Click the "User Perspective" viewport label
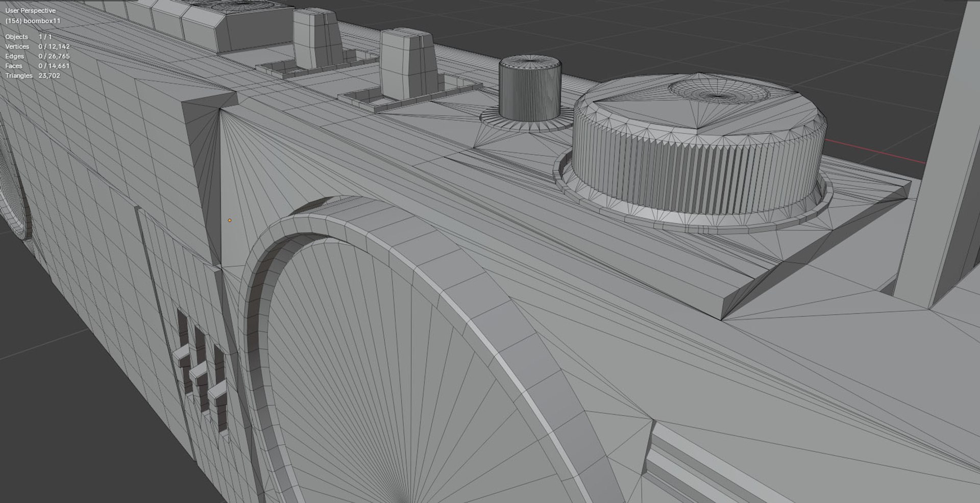Image resolution: width=980 pixels, height=503 pixels. tap(31, 11)
